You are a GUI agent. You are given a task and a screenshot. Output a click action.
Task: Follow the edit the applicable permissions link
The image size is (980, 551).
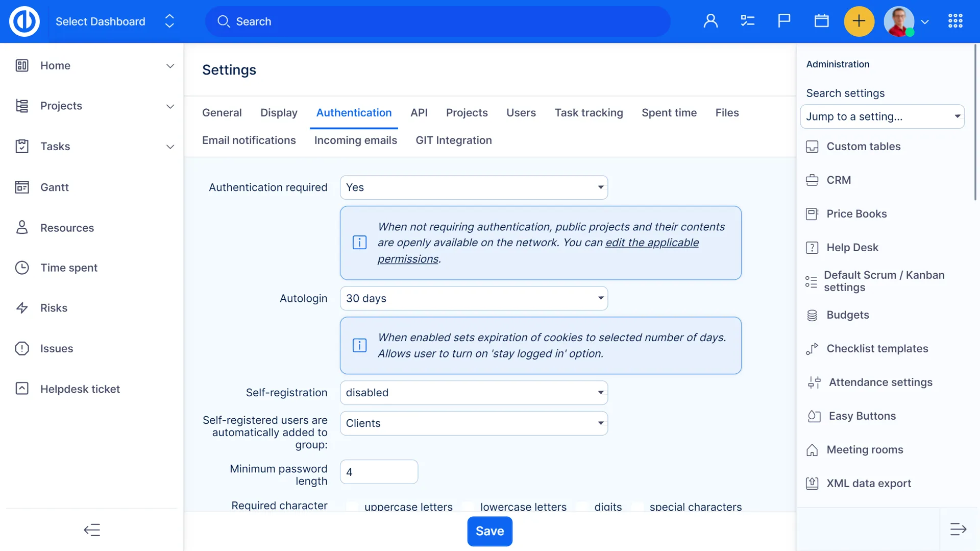coord(651,243)
